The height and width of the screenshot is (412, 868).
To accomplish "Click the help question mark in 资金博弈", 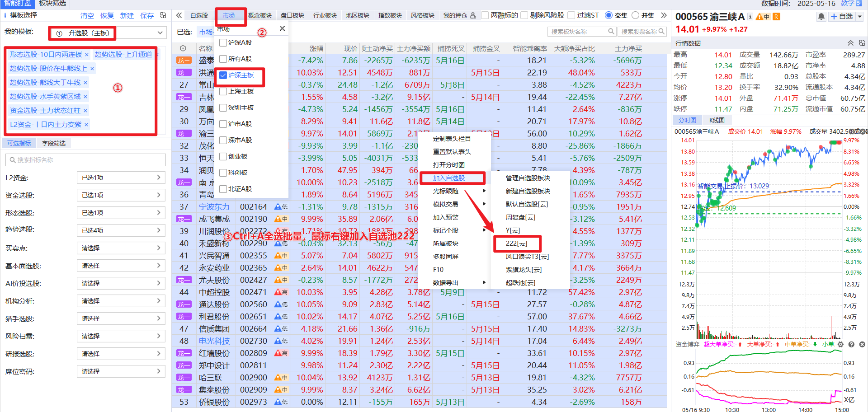I will pyautogui.click(x=851, y=344).
